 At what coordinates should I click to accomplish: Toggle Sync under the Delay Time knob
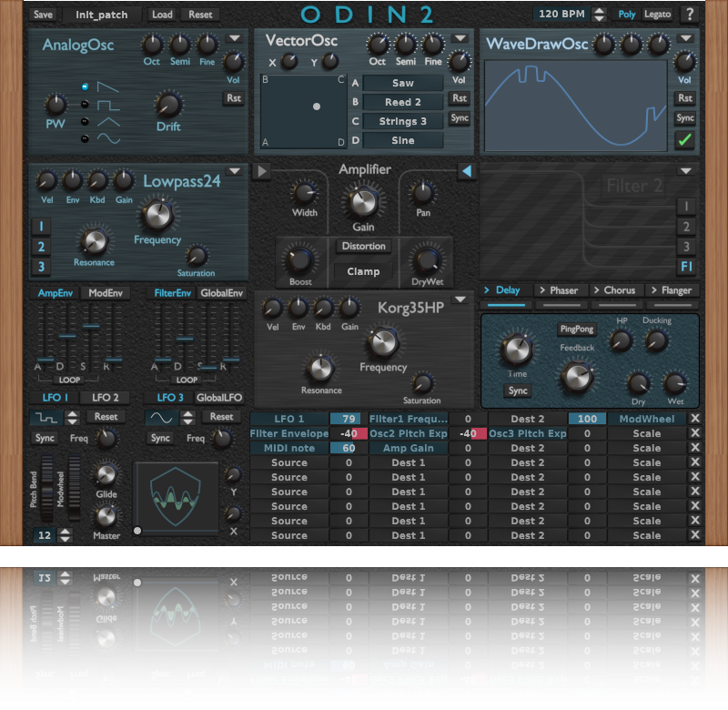point(518,390)
